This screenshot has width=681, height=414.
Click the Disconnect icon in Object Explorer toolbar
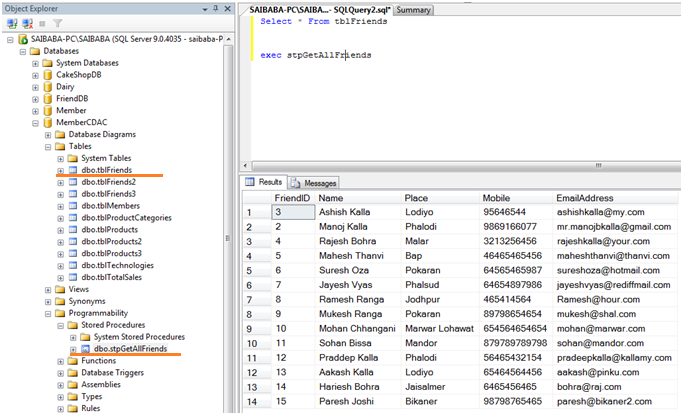(26, 22)
